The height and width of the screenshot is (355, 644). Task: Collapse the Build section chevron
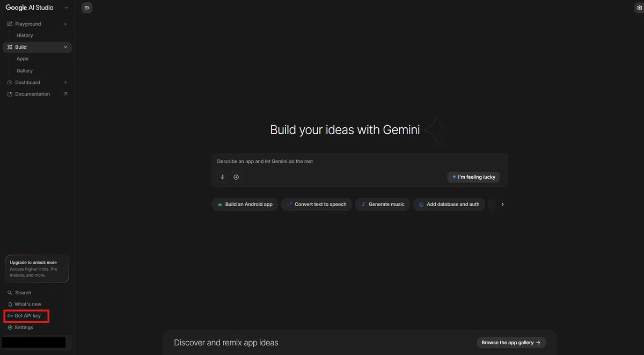pyautogui.click(x=65, y=47)
